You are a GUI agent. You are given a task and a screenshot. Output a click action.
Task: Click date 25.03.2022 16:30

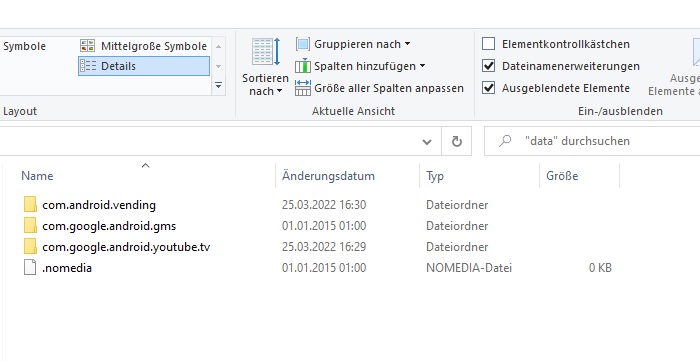coord(324,205)
